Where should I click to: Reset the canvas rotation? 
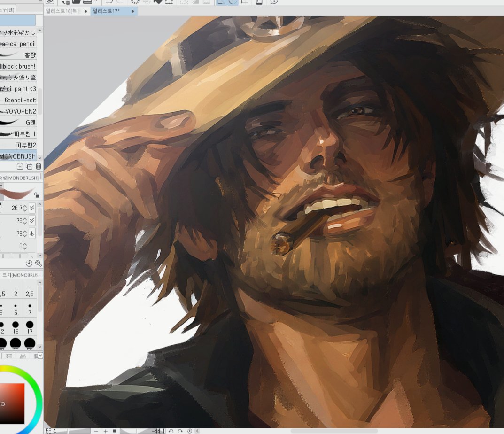pos(190,431)
